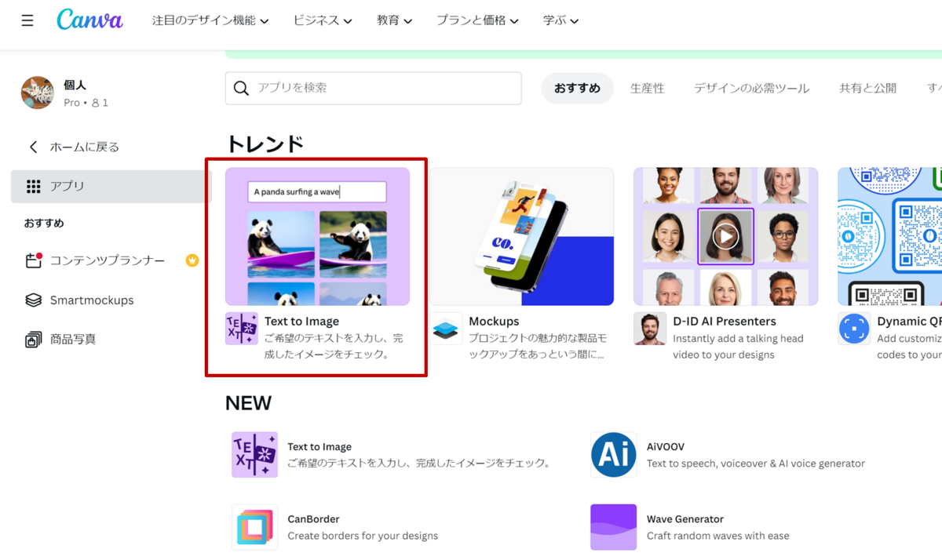Click the Mockups layers app icon
The height and width of the screenshot is (560, 942).
point(446,329)
